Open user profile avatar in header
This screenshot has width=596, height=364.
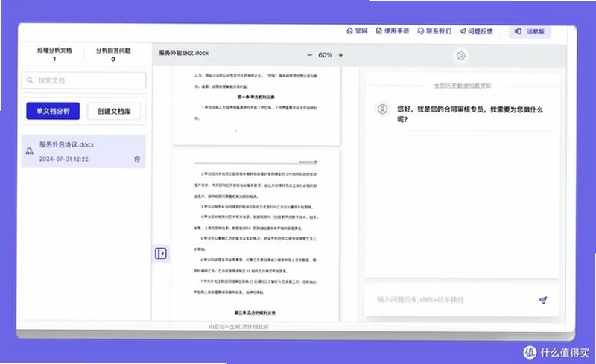460,56
